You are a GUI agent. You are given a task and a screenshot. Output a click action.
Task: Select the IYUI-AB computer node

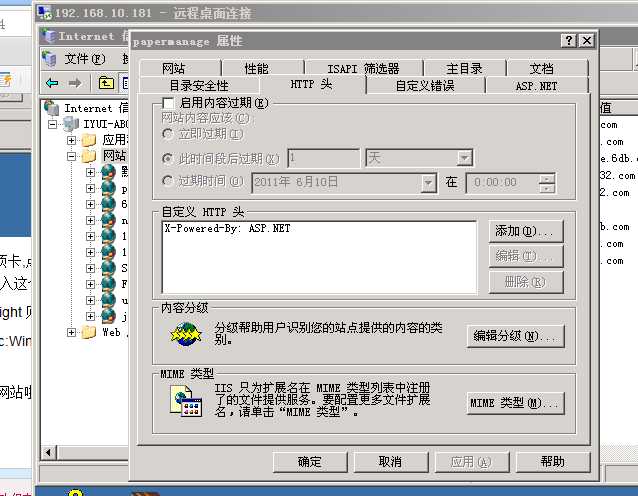(x=106, y=124)
